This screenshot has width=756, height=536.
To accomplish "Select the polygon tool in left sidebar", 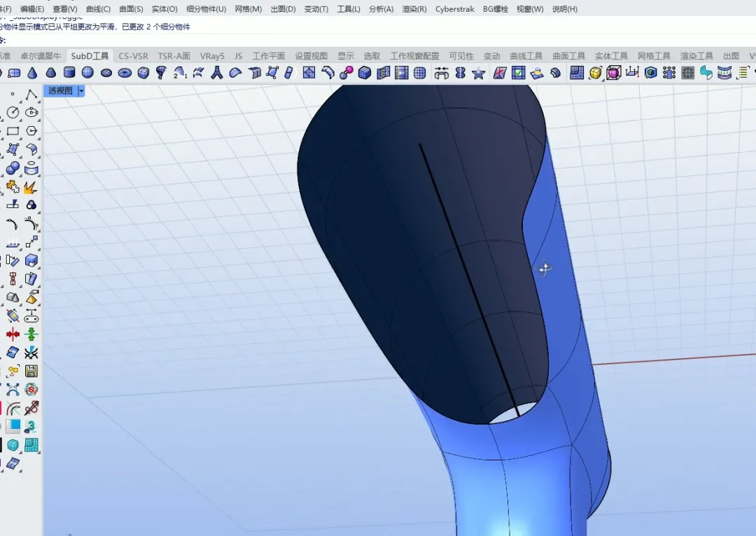I will coord(31,131).
